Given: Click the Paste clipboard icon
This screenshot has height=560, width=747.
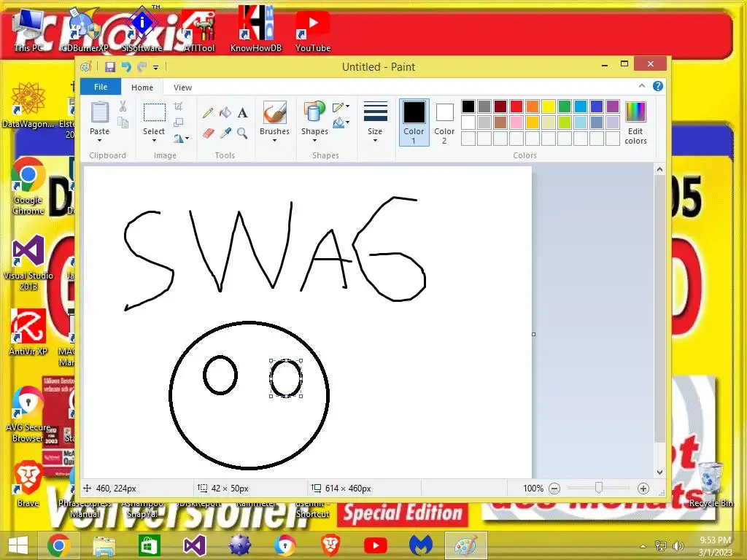Looking at the screenshot, I should coord(99,112).
